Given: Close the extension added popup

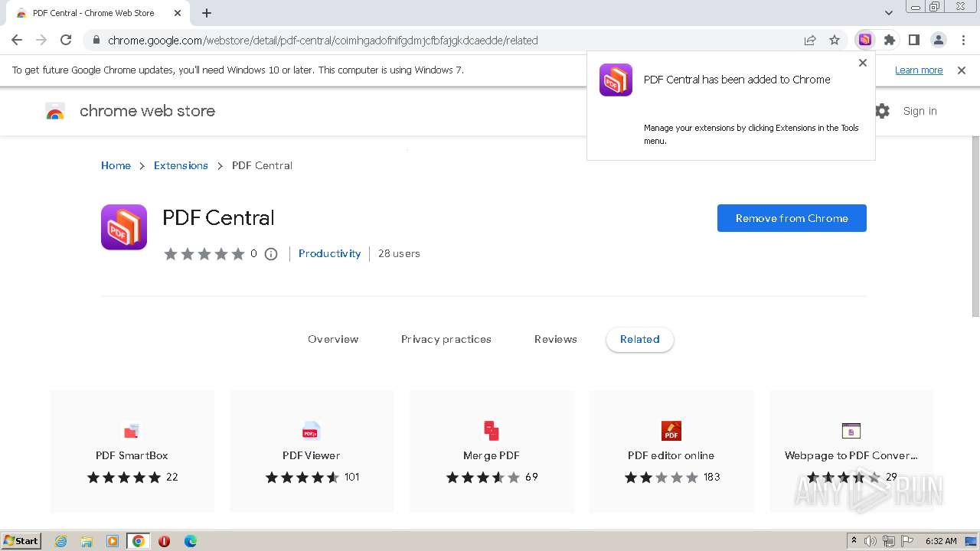Looking at the screenshot, I should (863, 63).
